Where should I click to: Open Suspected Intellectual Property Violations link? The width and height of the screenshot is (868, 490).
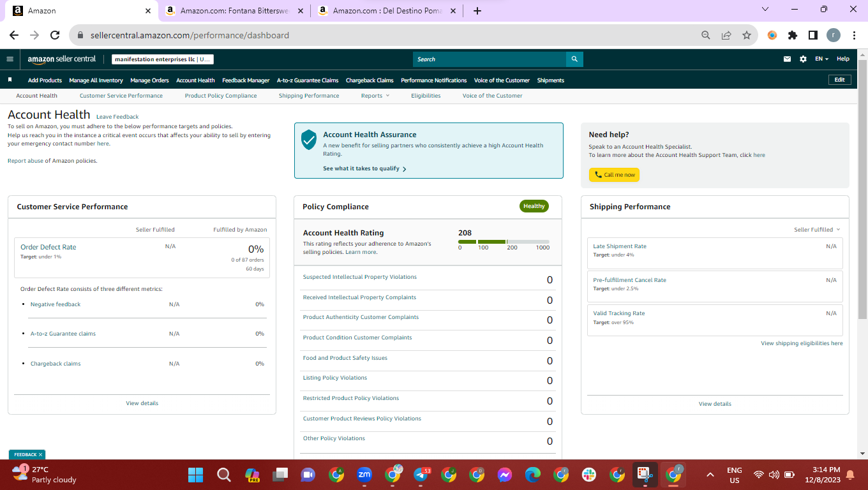(x=360, y=277)
